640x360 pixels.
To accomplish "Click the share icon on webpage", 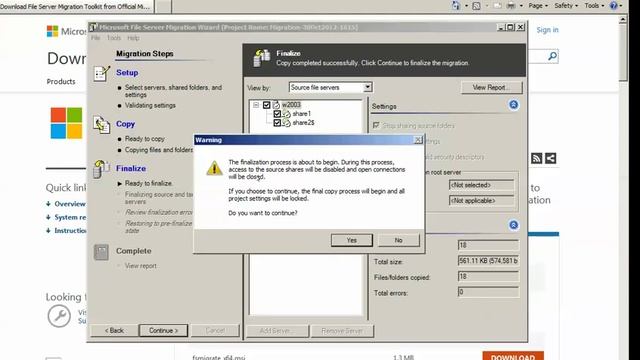I will [x=550, y=158].
